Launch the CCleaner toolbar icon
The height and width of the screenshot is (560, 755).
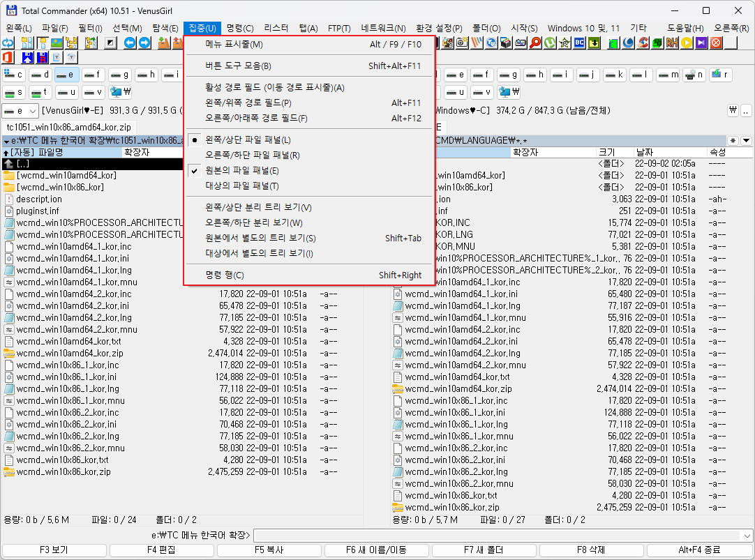point(643,43)
